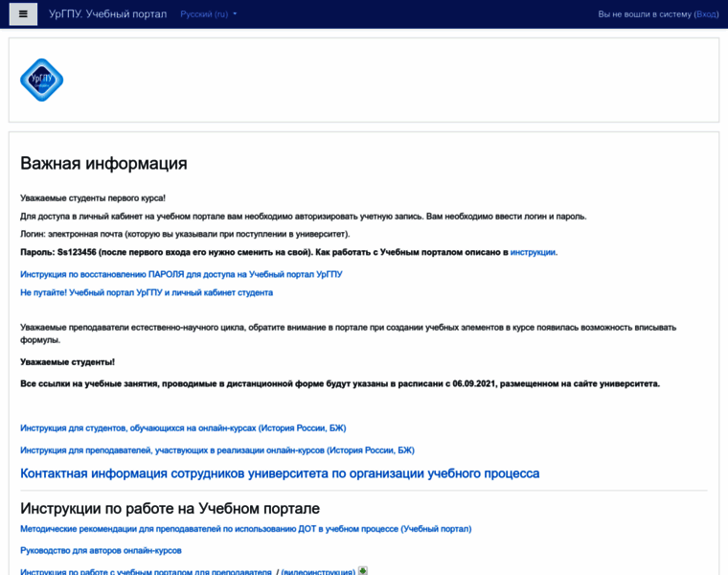The width and height of the screenshot is (728, 575).
Task: Click the УрГПУ diamond logo
Action: click(x=41, y=80)
